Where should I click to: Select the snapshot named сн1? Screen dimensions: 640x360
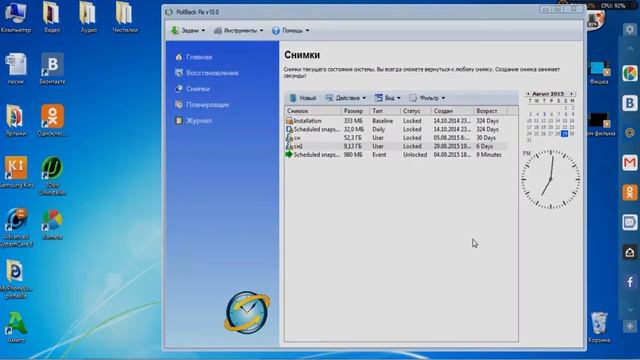396,146
